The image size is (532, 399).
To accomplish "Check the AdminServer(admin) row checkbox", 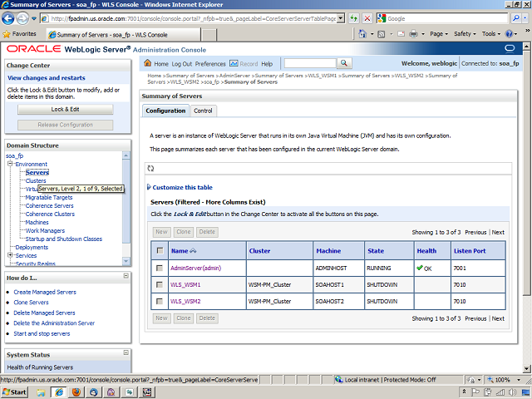I will click(160, 268).
